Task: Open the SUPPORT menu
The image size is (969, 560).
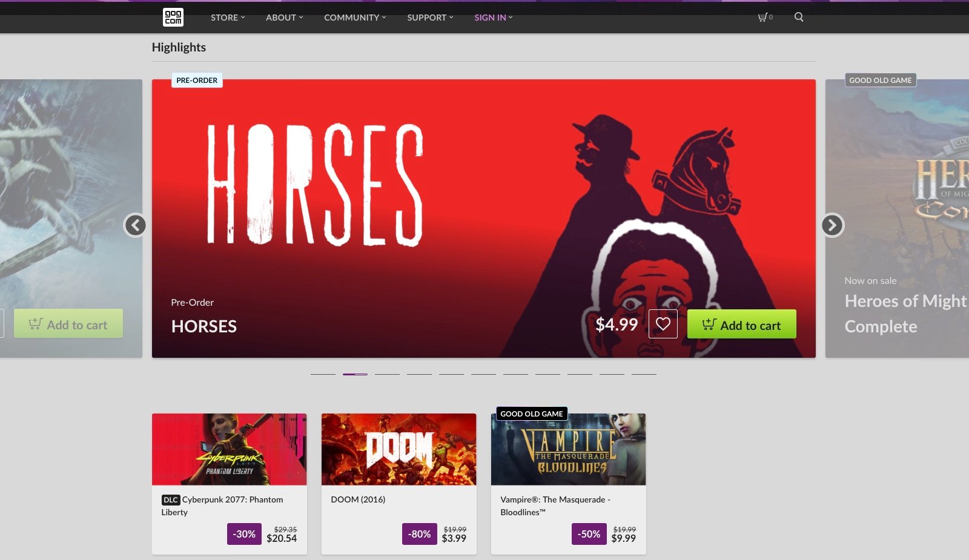Action: pos(430,18)
